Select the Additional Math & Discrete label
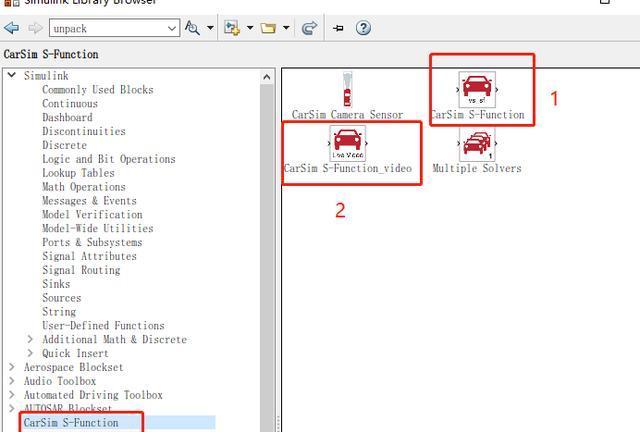 [x=115, y=340]
